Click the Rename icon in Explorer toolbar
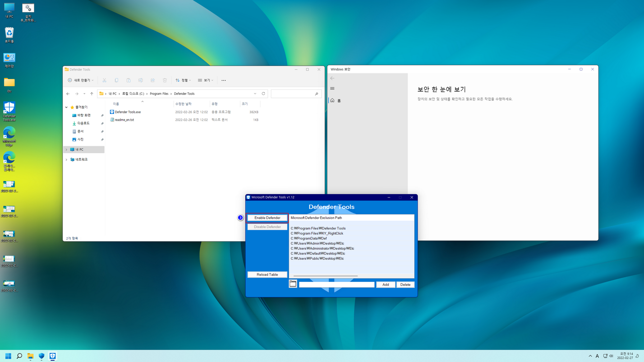Image resolution: width=644 pixels, height=362 pixels. click(x=141, y=80)
